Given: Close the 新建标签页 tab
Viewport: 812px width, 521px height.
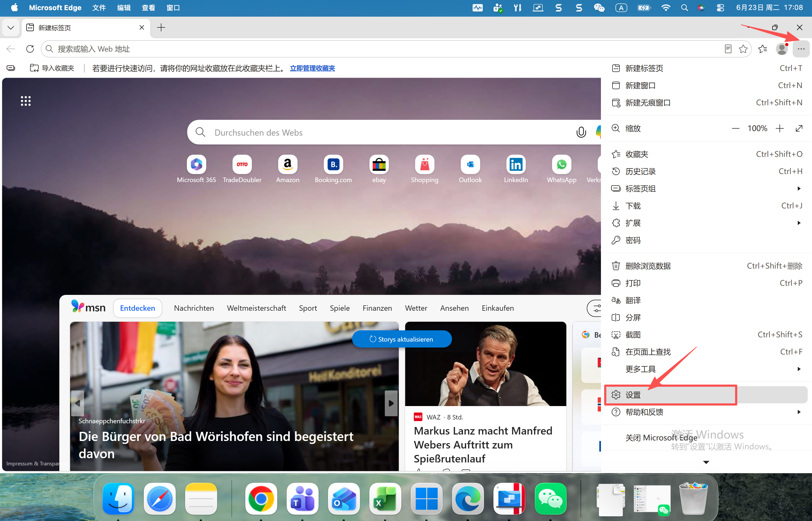Looking at the screenshot, I should 142,27.
